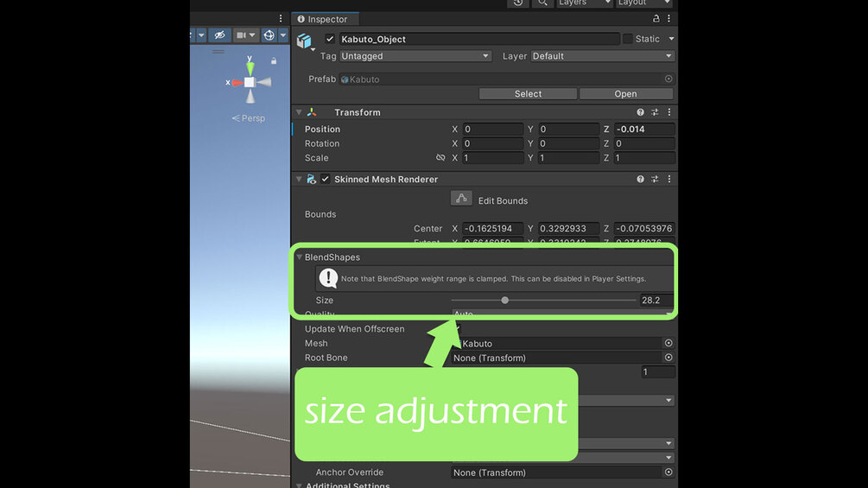This screenshot has height=488, width=868.
Task: Click the prefab Open button
Action: pyautogui.click(x=625, y=93)
